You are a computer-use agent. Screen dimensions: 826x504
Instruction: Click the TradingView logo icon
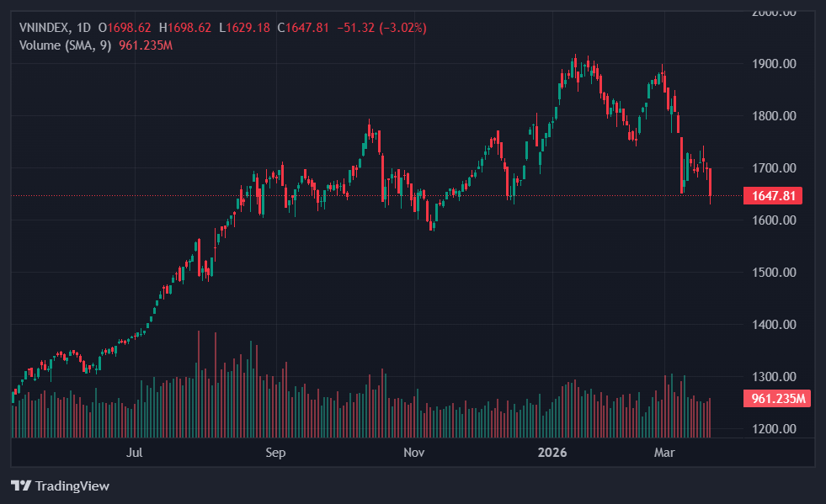(20, 485)
